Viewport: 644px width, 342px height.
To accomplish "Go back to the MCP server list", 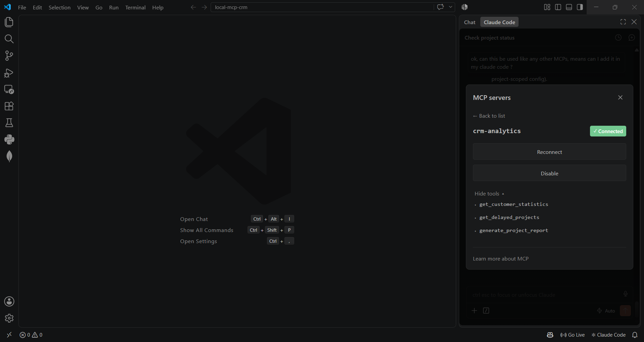I will point(489,116).
